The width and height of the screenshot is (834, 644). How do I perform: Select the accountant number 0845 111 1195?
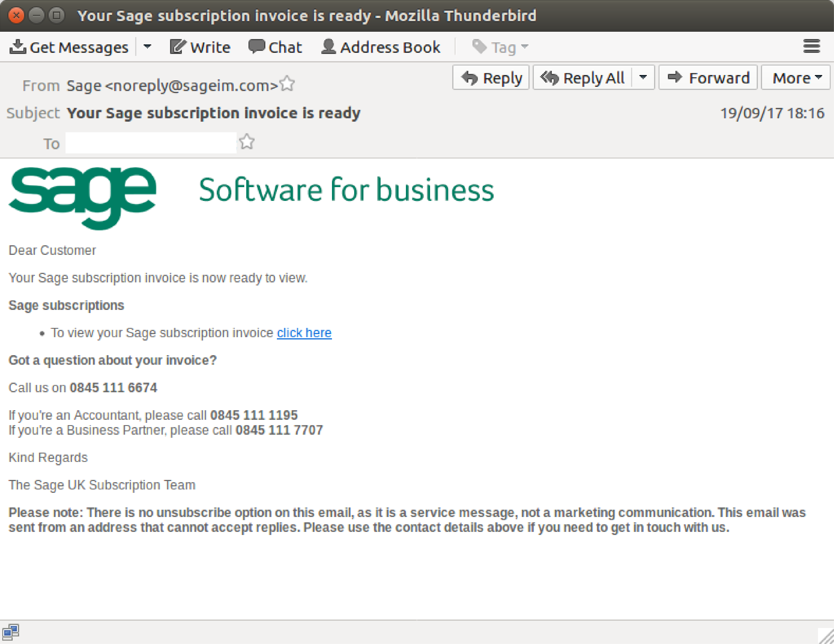tap(254, 415)
